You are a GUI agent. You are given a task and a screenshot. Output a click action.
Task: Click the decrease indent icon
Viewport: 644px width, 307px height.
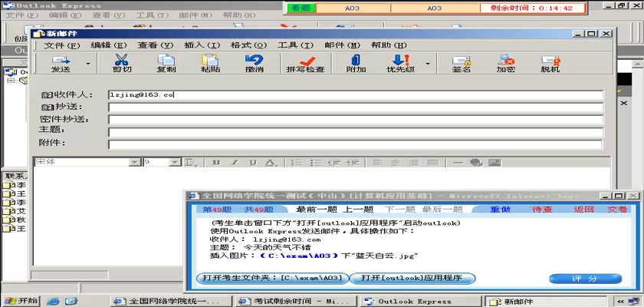[334, 163]
